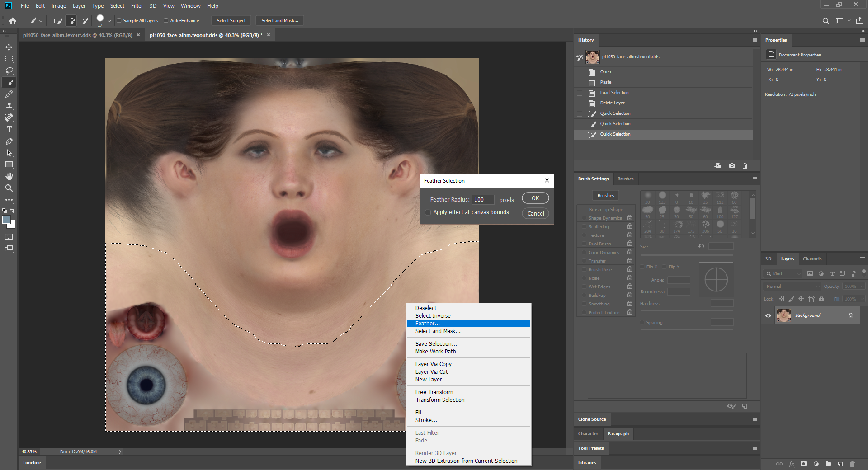
Task: Select the Move tool
Action: point(9,47)
